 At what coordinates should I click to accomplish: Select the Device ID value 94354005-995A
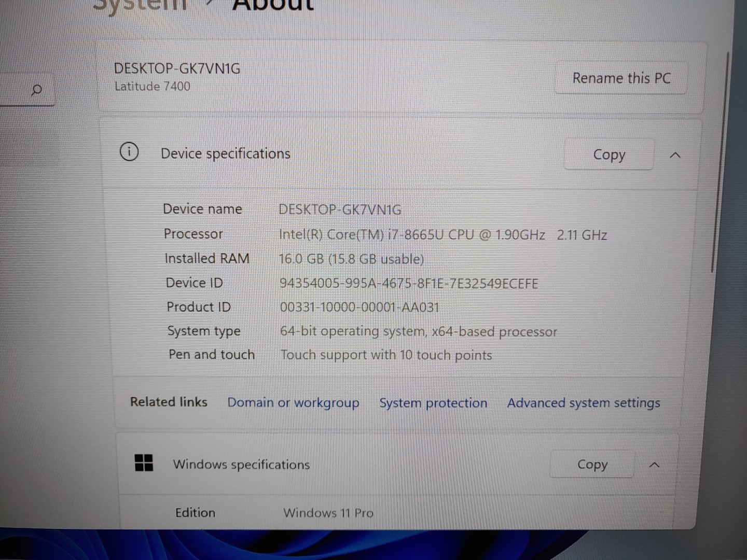(x=409, y=283)
